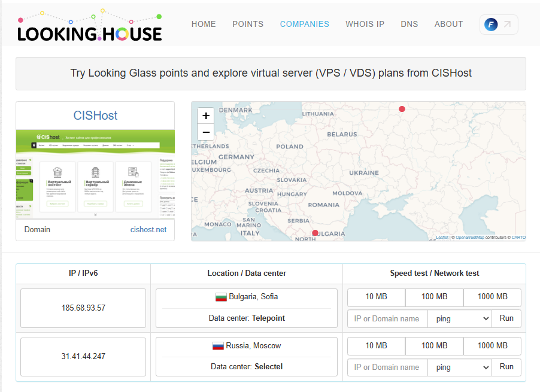Open the ping dropdown for Moscow
This screenshot has width=540, height=392.
460,367
